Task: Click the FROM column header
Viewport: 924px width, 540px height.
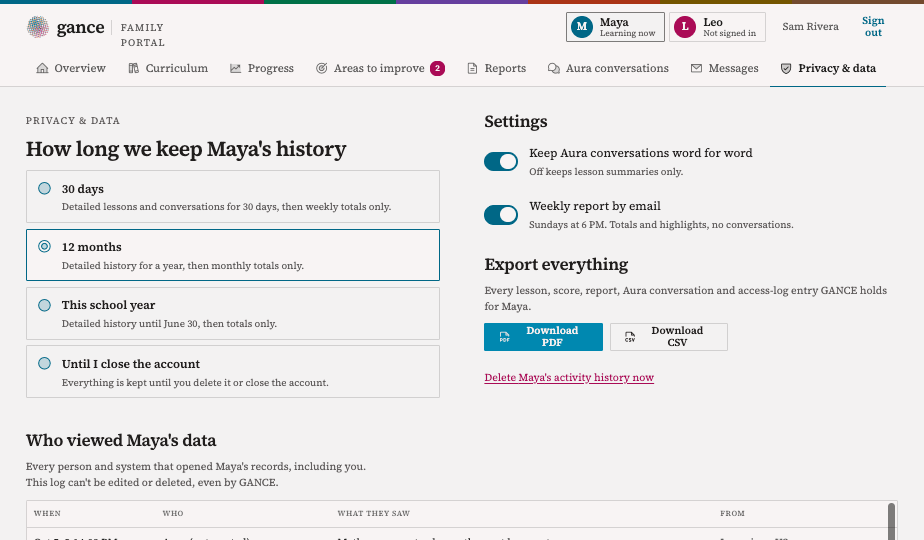Action: click(732, 513)
